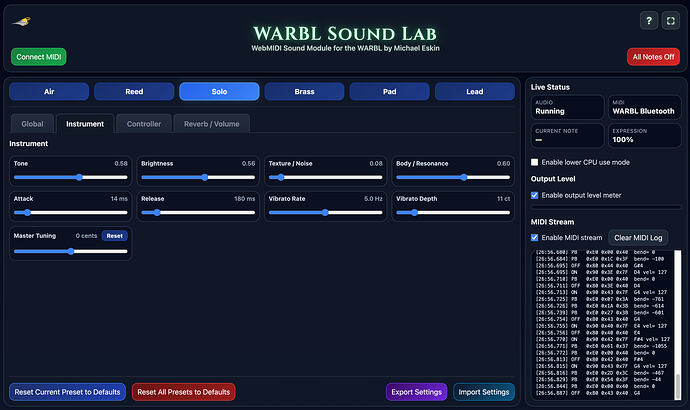The image size is (690, 410).
Task: Click the Body / Resonance value 0.60
Action: [503, 163]
